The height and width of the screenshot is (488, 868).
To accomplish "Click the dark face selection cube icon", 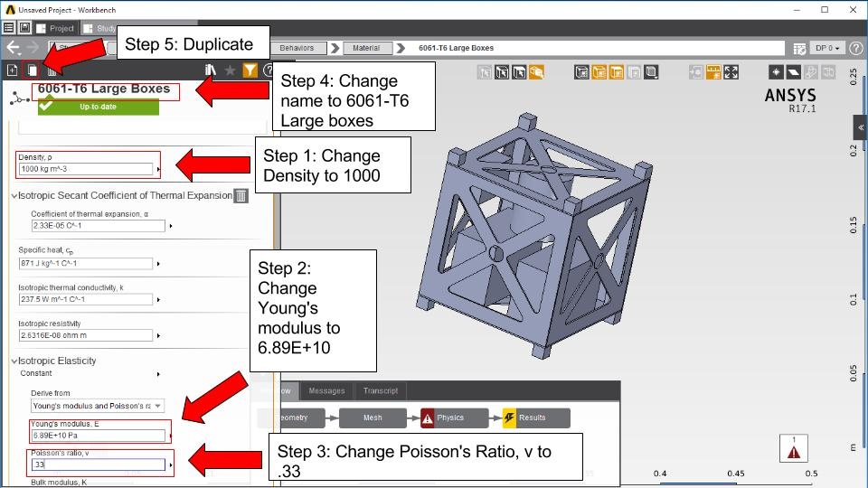I will pyautogui.click(x=519, y=72).
